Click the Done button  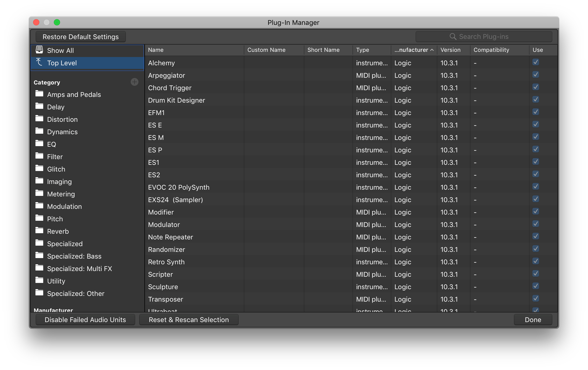coord(533,319)
